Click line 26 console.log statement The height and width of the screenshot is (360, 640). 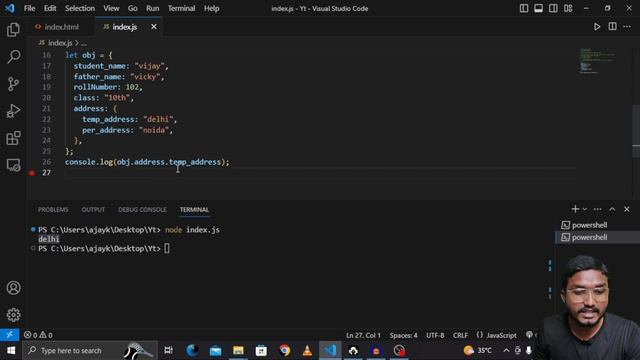pos(147,162)
